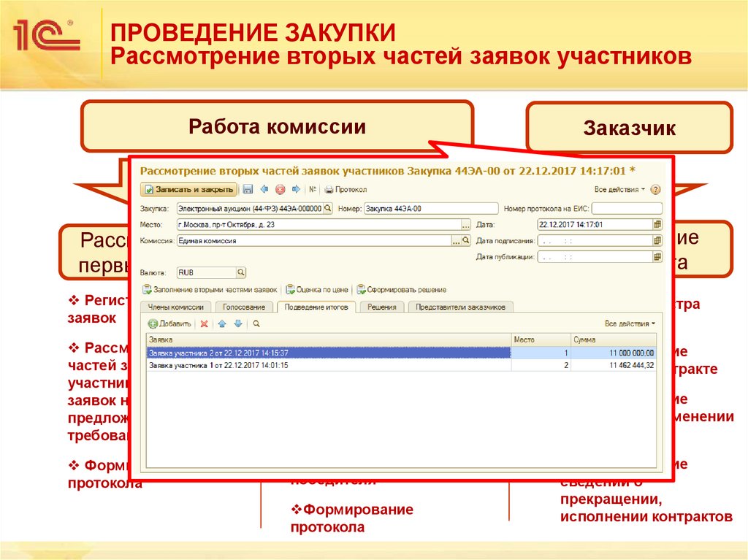Click the delete (red X) row icon
The image size is (748, 560).
tap(202, 323)
